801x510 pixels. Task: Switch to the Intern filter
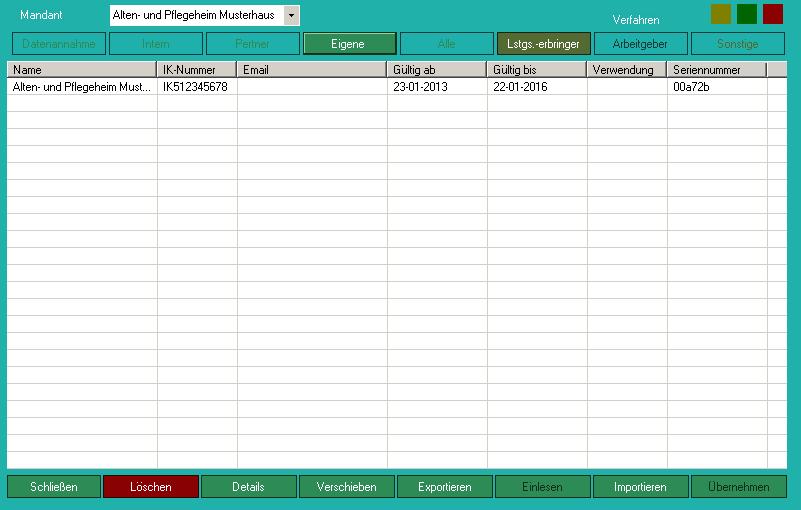[x=156, y=44]
